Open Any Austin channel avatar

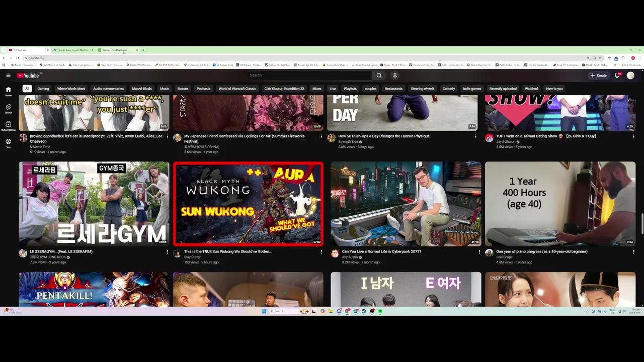(x=335, y=253)
